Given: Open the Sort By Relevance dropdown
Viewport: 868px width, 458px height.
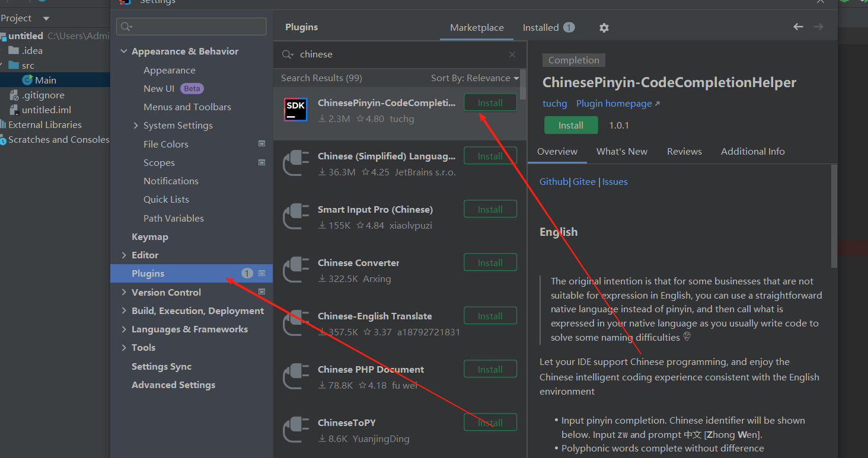Looking at the screenshot, I should click(475, 78).
